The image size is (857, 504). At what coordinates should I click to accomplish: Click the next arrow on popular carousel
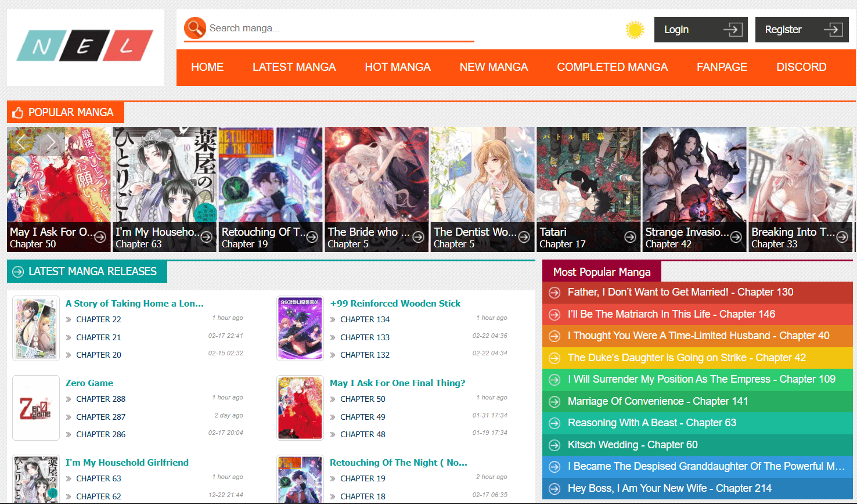pos(51,142)
